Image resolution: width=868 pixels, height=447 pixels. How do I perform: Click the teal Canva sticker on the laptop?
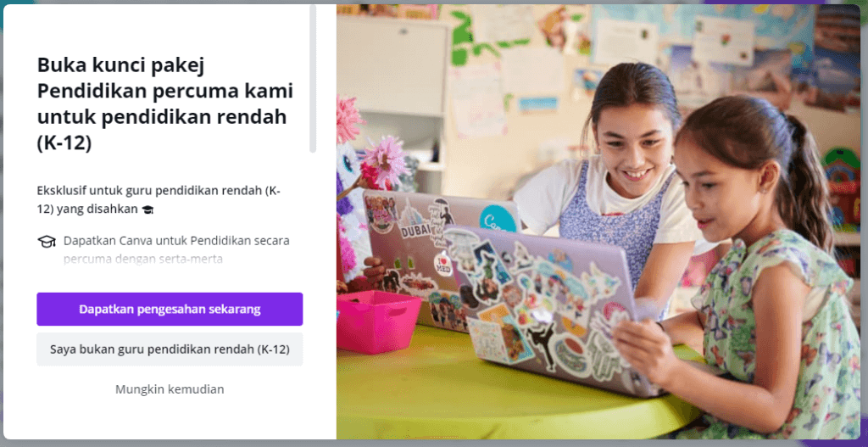[x=498, y=219]
